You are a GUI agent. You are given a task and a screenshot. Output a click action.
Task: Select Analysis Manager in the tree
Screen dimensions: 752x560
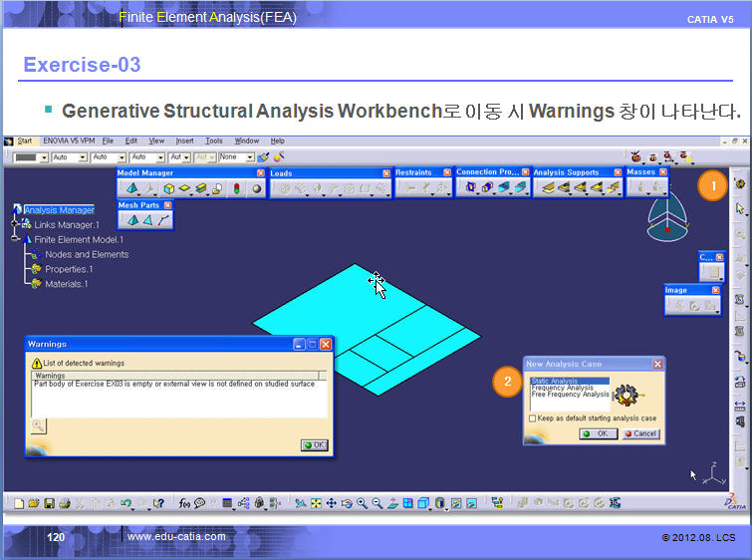coord(59,209)
